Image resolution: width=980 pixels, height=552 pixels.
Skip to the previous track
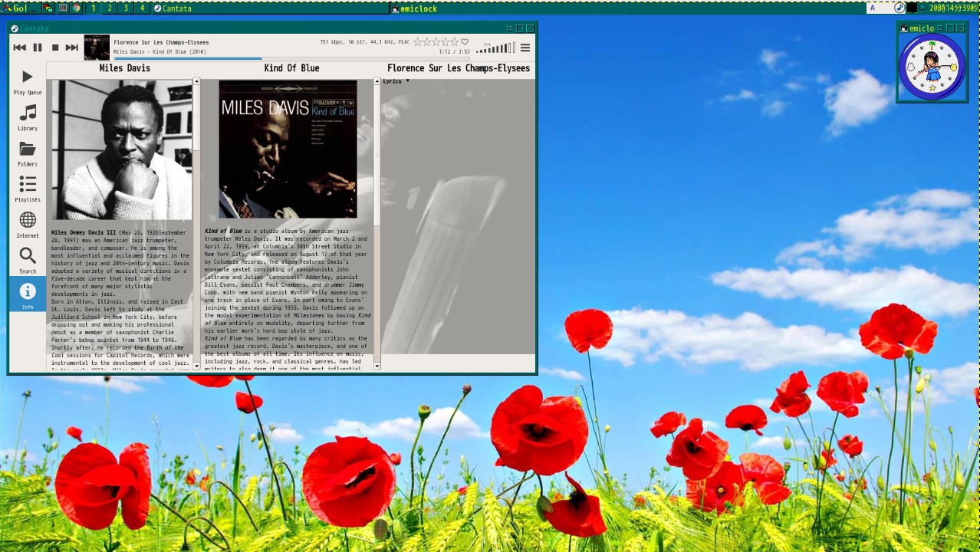coord(19,48)
